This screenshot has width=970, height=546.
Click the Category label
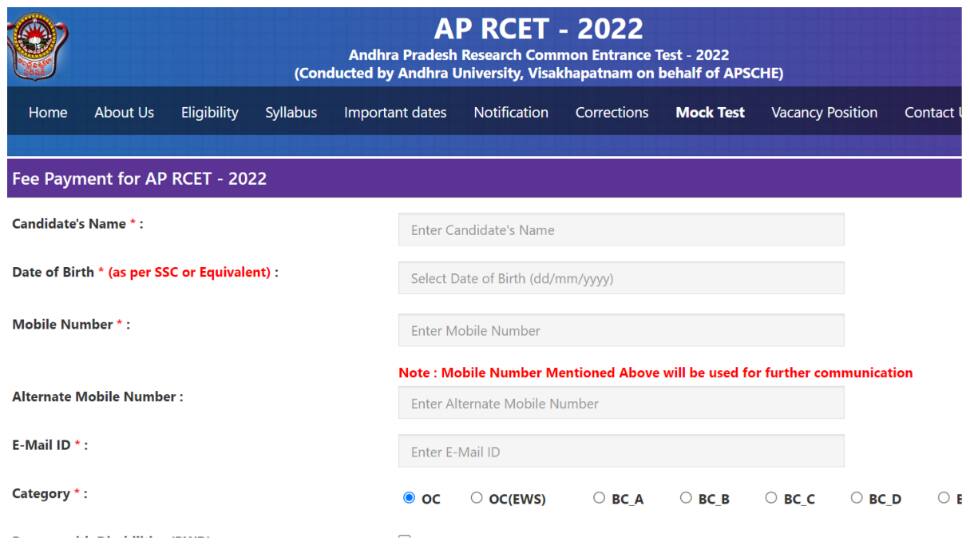pyautogui.click(x=49, y=493)
